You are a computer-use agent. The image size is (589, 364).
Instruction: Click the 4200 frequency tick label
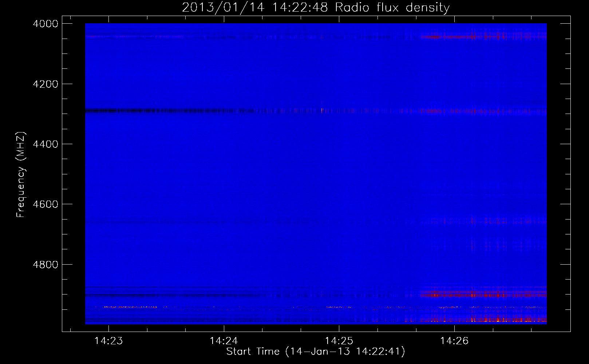click(x=46, y=84)
